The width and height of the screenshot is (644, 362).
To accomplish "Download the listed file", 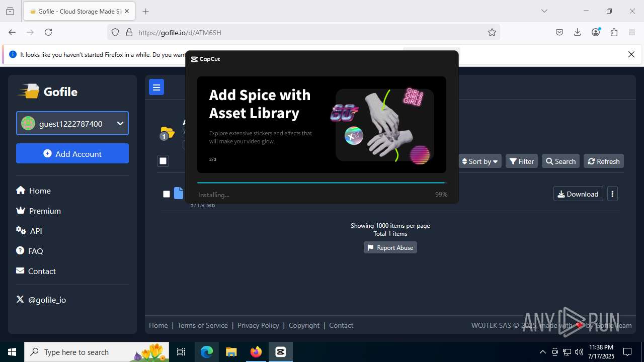I will pyautogui.click(x=578, y=194).
